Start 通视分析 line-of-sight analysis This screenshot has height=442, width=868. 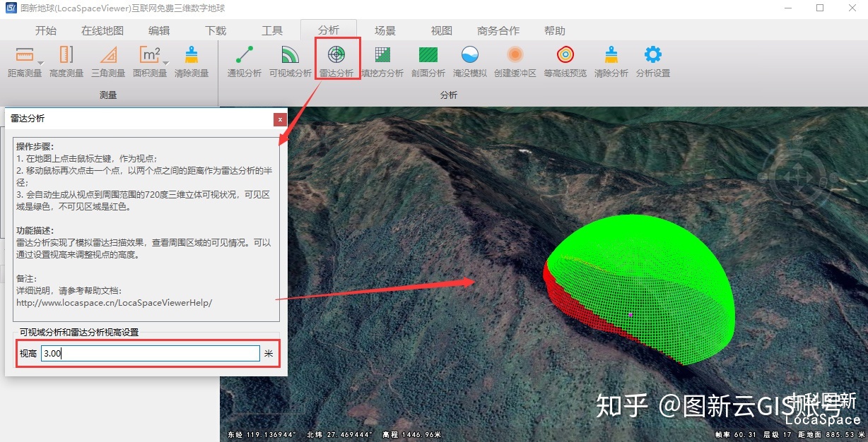coord(245,56)
